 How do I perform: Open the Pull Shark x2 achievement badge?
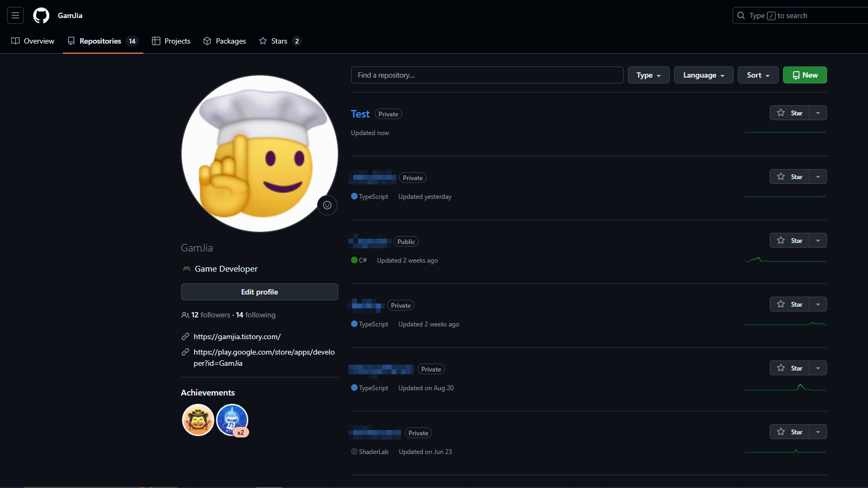232,420
